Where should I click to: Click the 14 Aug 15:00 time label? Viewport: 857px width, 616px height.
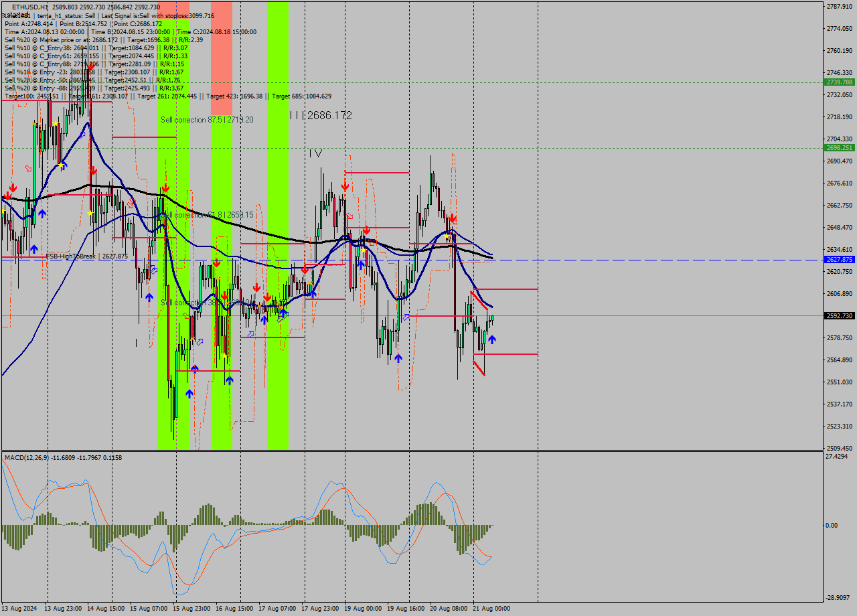click(x=106, y=609)
